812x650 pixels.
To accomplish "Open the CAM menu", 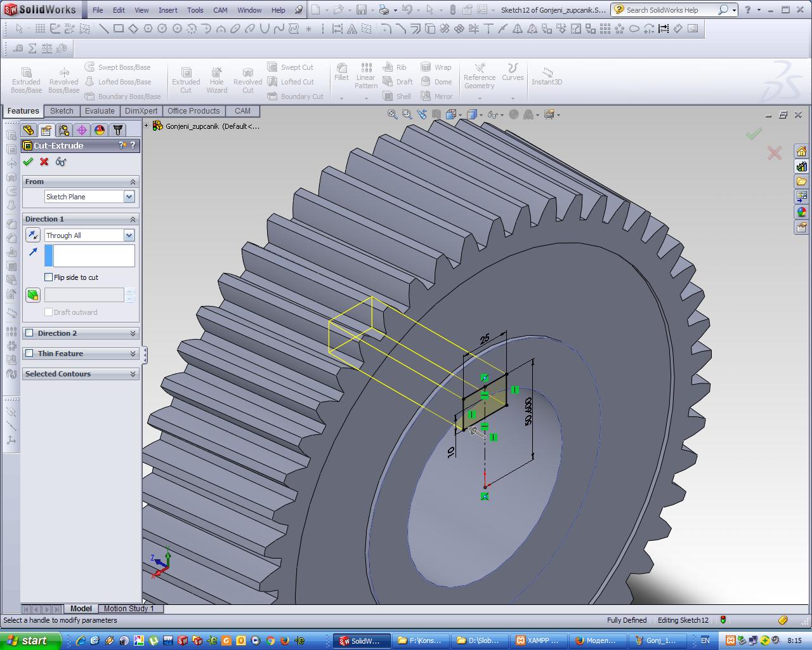I will tap(220, 10).
